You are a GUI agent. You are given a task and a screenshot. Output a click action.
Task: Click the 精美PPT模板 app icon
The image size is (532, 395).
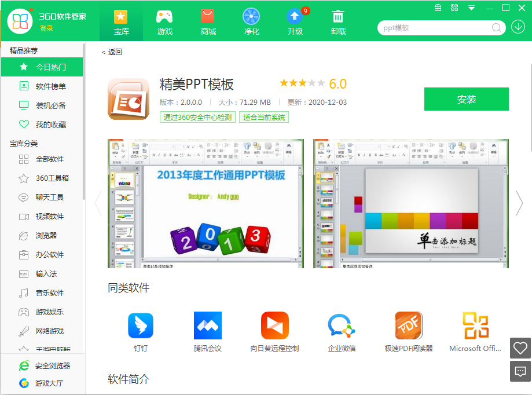click(x=129, y=99)
